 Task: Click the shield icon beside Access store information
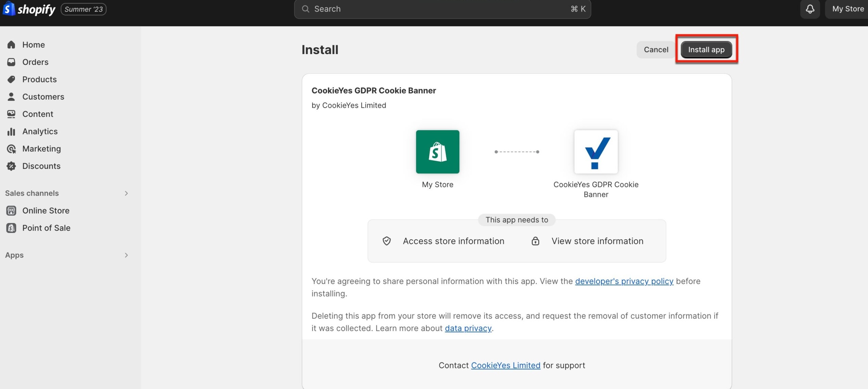[x=387, y=241]
